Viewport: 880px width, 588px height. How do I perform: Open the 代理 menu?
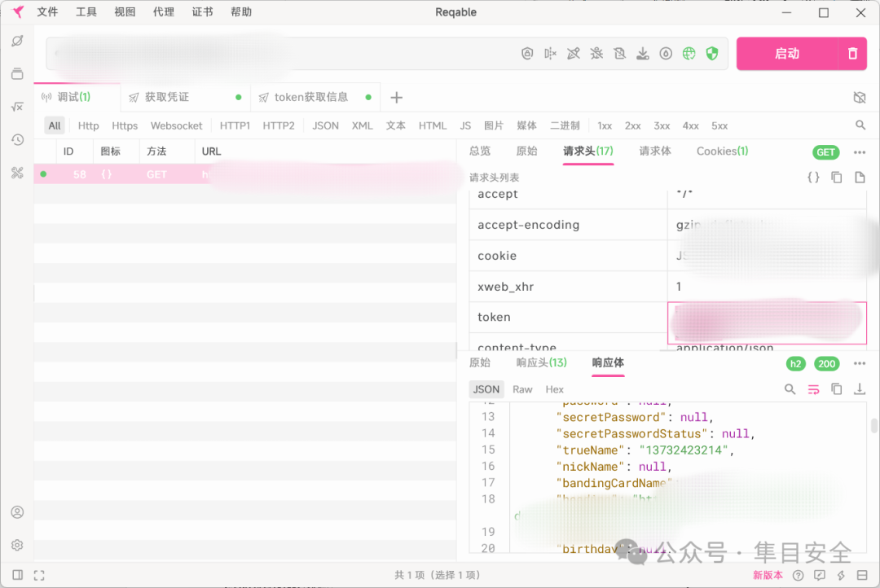point(163,12)
